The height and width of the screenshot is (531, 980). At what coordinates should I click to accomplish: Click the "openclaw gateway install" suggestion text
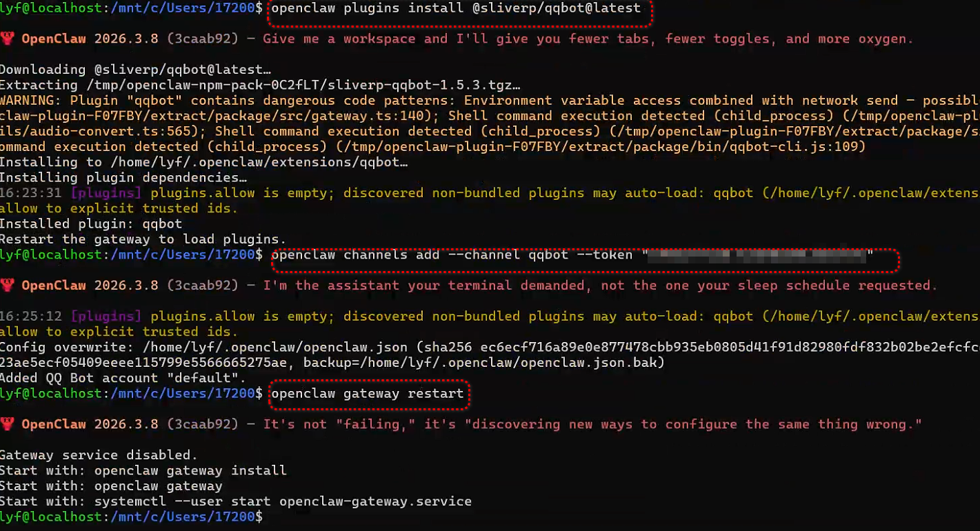(190, 471)
